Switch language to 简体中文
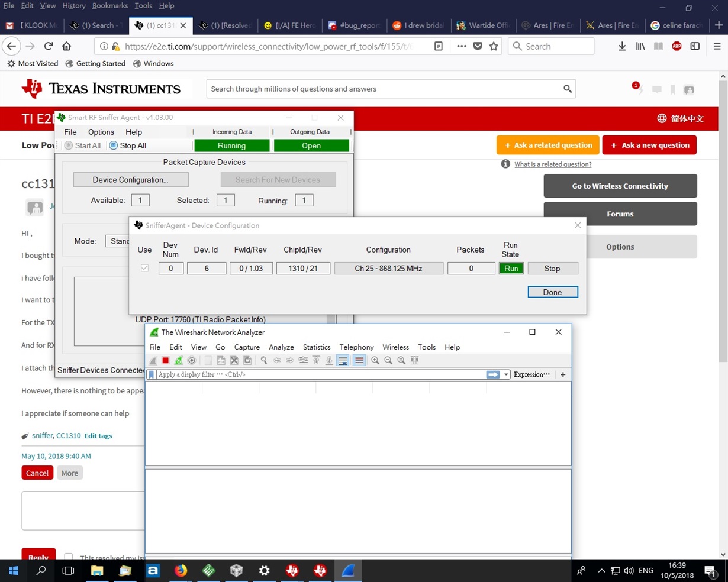The width and height of the screenshot is (728, 582). 681,118
